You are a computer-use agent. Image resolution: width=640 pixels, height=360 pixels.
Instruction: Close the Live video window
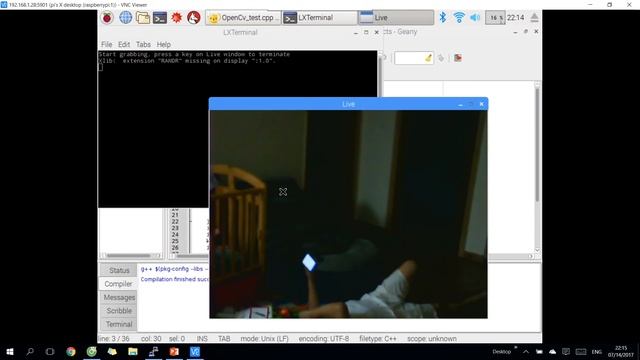(482, 104)
